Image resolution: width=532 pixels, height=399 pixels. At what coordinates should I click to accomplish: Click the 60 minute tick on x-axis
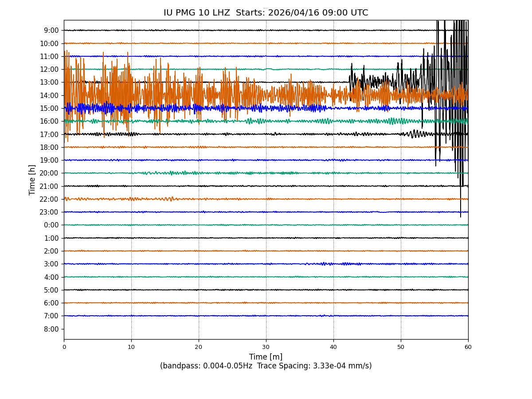pyautogui.click(x=468, y=347)
